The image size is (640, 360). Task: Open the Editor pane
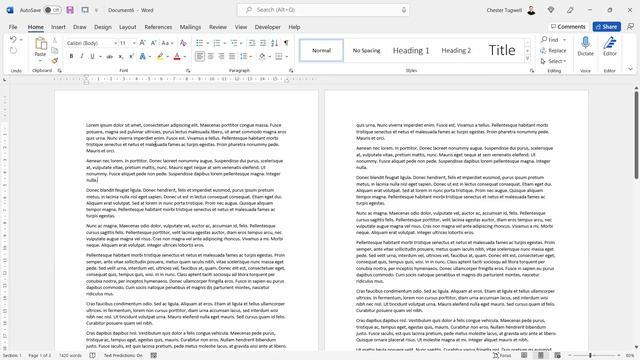610,46
